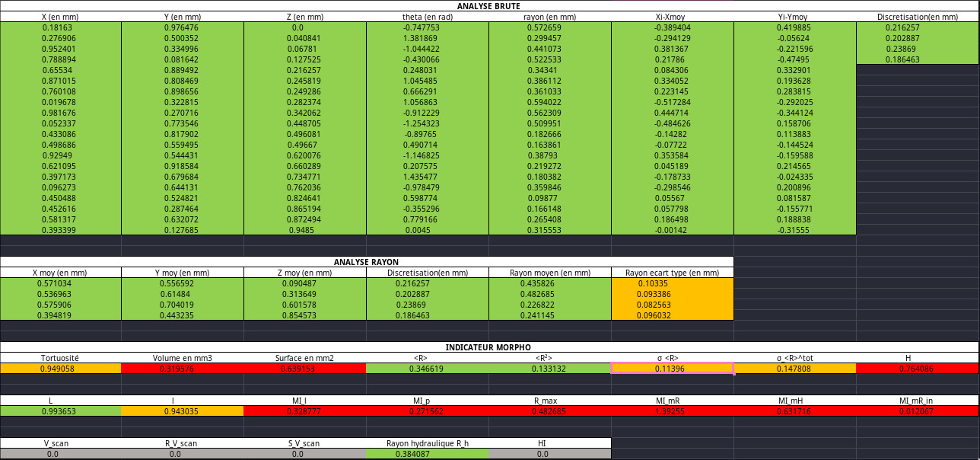Image resolution: width=980 pixels, height=460 pixels.
Task: Select theta value 0.0045
Action: pos(428,230)
